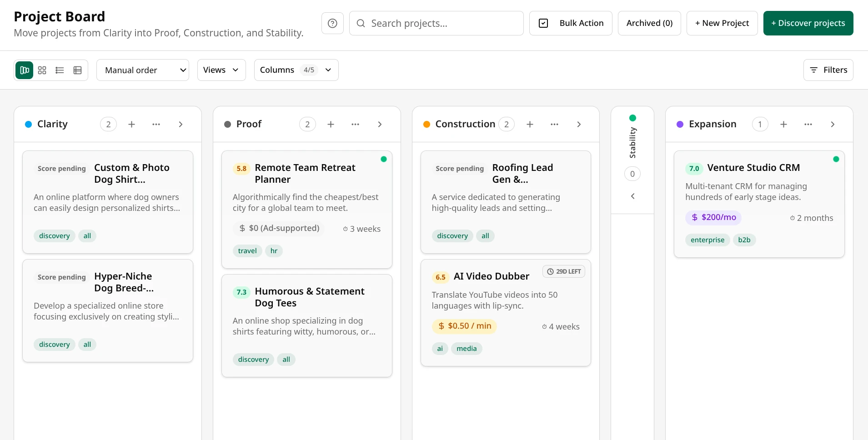Open the Clarity column overflow menu
Image resolution: width=868 pixels, height=440 pixels.
pyautogui.click(x=156, y=124)
